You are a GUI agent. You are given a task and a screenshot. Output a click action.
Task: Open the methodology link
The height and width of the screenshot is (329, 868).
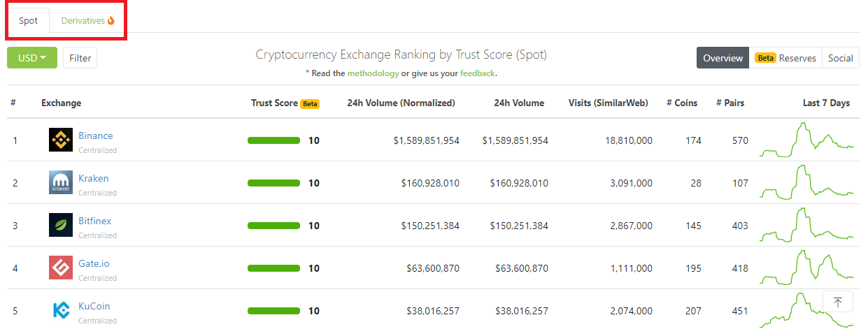373,73
